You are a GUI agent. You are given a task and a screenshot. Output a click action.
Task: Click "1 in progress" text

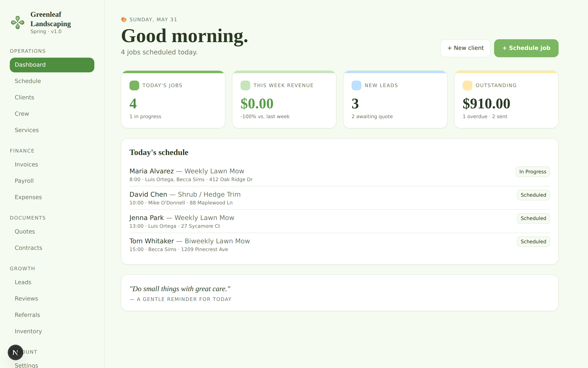[145, 117]
